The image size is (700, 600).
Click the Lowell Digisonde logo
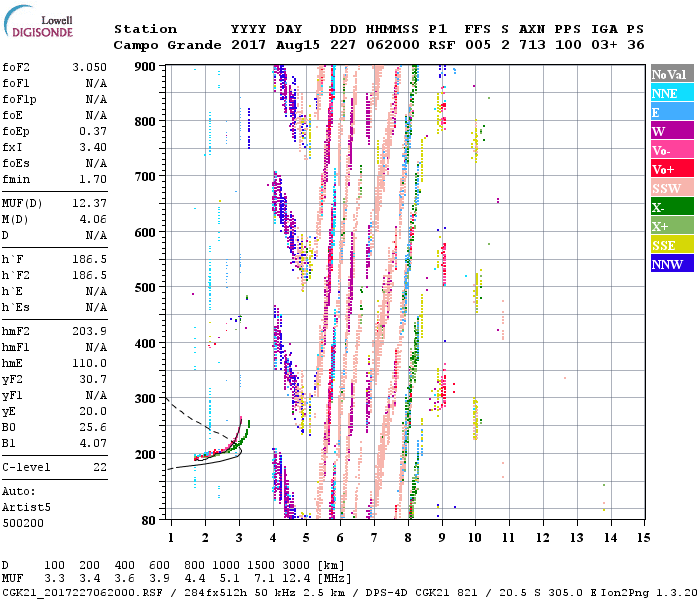tap(38, 22)
